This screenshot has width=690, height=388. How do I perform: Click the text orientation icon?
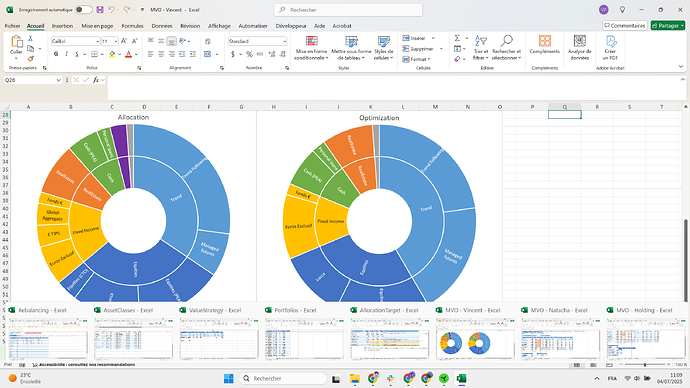coord(183,41)
